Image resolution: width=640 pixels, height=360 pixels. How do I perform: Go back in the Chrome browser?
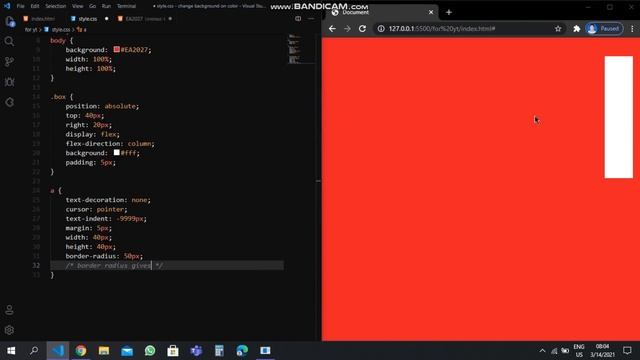[x=332, y=29]
